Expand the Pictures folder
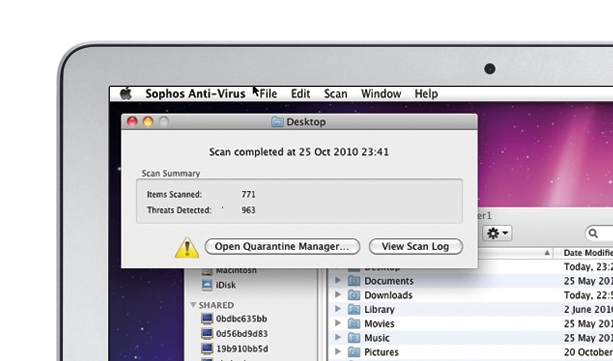This screenshot has width=613, height=361. pos(337,352)
